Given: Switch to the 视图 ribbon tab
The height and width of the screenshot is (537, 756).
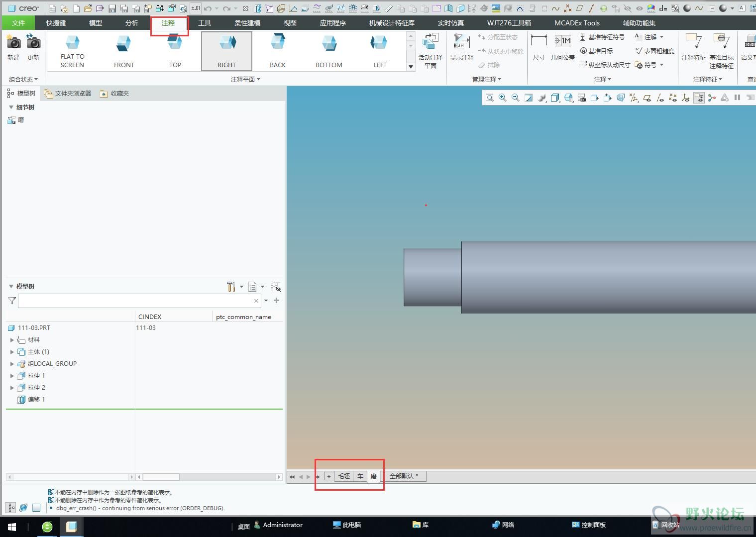Looking at the screenshot, I should click(x=290, y=23).
